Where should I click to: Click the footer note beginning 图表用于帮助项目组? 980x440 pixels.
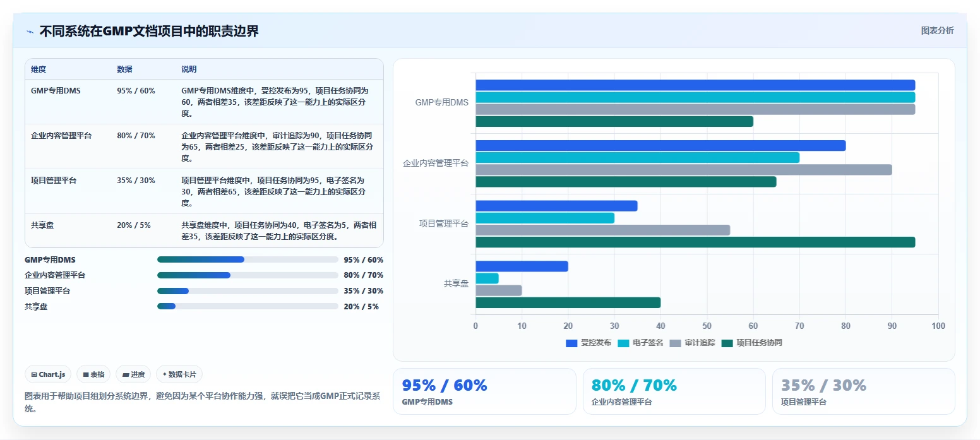202,402
